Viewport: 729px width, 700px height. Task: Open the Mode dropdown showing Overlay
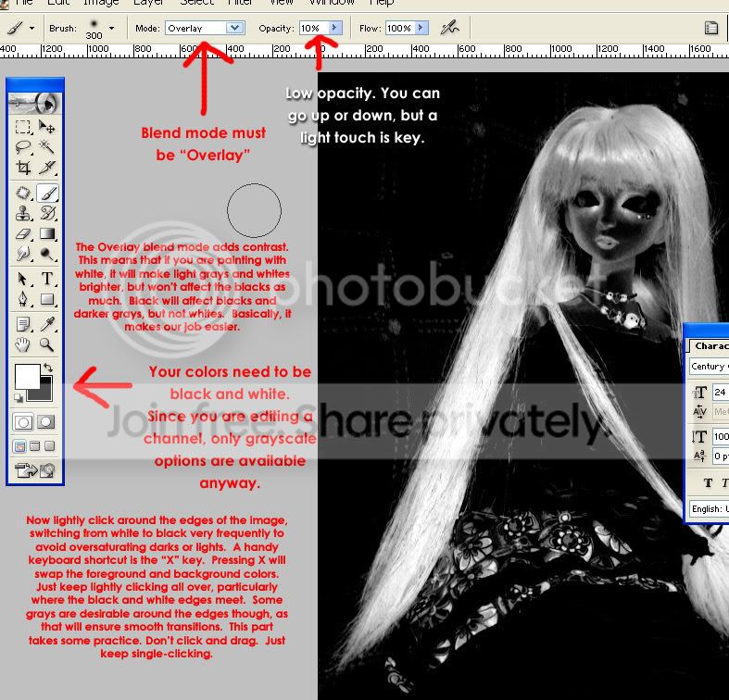(205, 28)
